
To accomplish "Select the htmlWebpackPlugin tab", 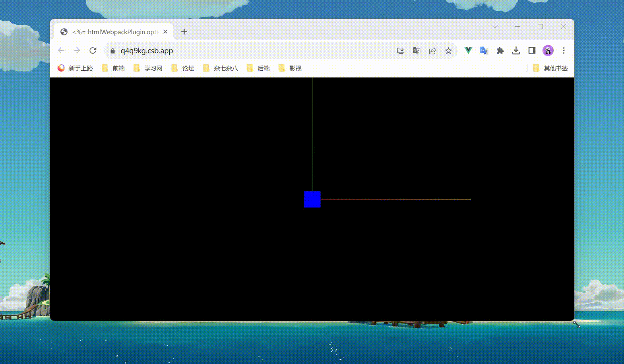I will [114, 32].
